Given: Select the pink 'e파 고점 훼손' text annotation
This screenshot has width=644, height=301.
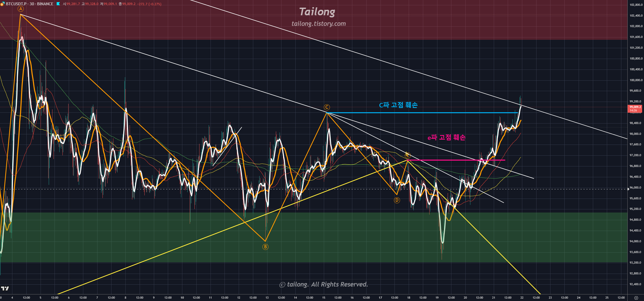Looking at the screenshot, I should coord(446,137).
